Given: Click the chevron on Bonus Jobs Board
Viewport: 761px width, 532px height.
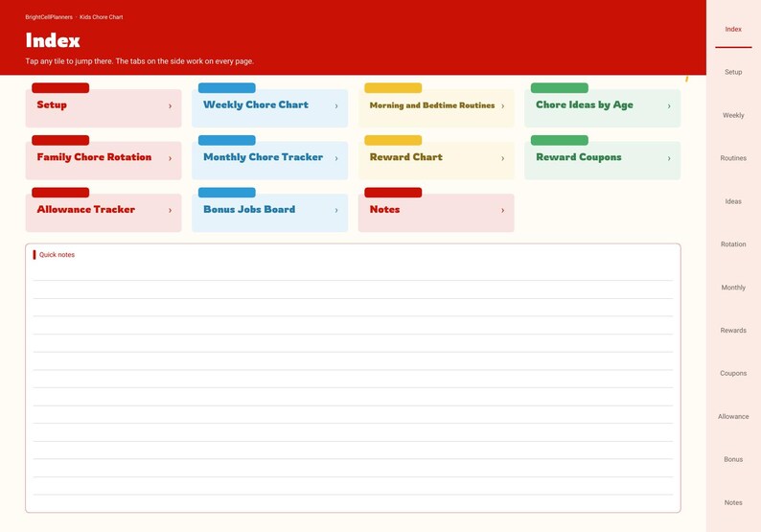Looking at the screenshot, I should pos(336,210).
